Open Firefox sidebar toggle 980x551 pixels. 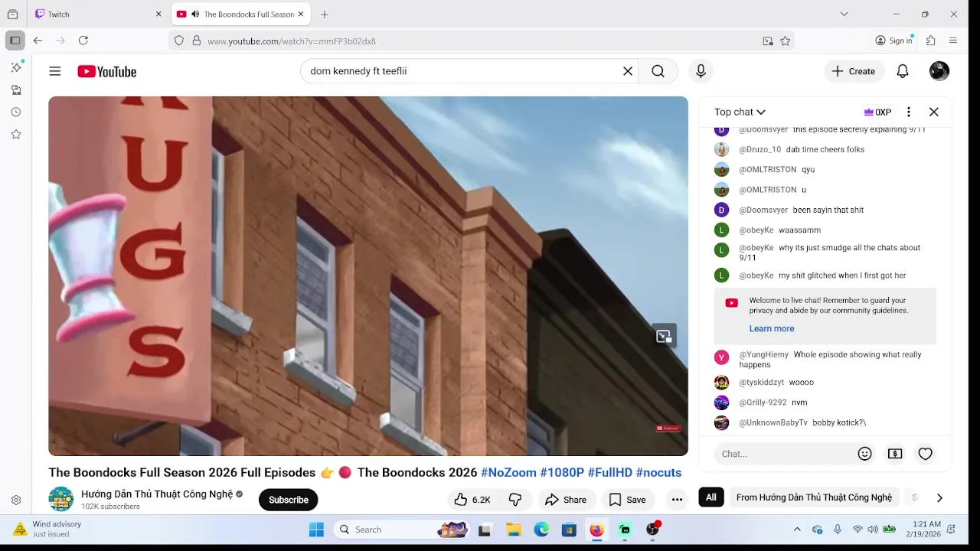[x=15, y=41]
